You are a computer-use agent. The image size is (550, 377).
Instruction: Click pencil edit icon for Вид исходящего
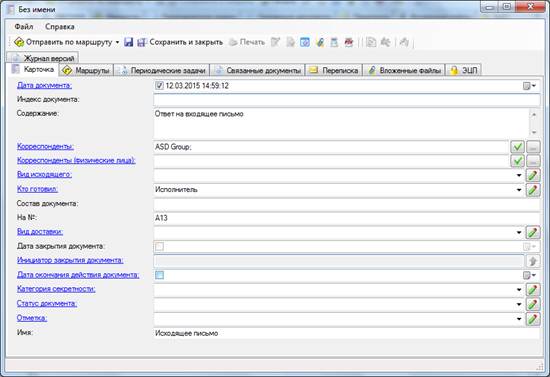click(x=533, y=175)
